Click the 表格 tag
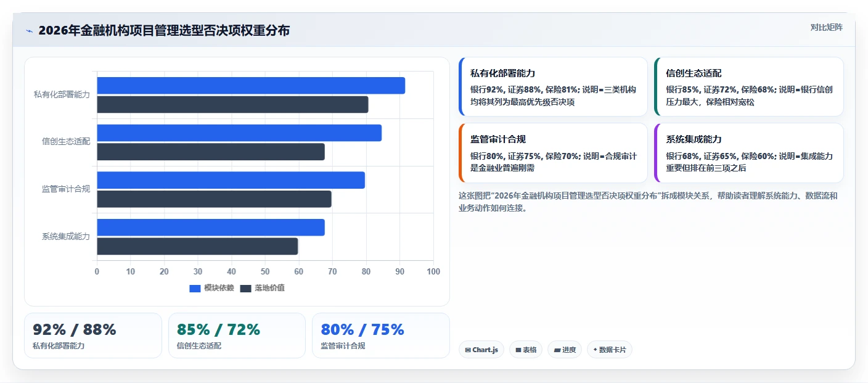Screen dimensions: 868x383 tap(526, 350)
